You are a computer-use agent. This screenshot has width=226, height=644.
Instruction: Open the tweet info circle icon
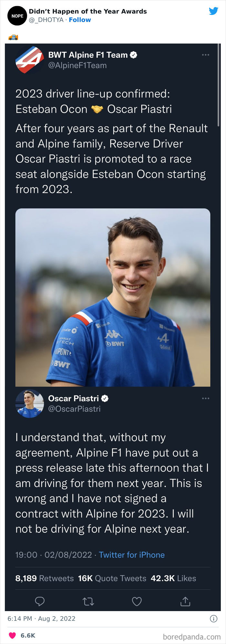click(x=213, y=619)
